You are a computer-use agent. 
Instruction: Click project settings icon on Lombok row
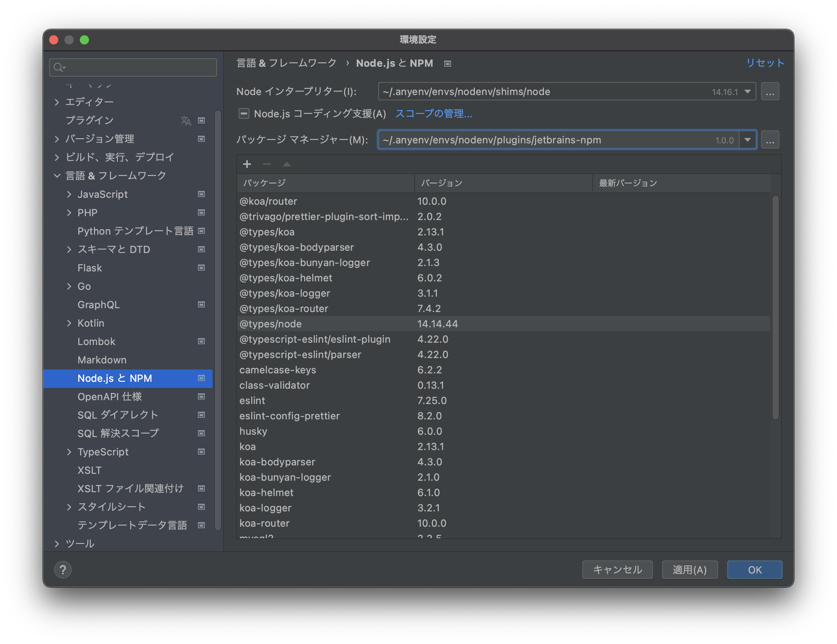[201, 342]
